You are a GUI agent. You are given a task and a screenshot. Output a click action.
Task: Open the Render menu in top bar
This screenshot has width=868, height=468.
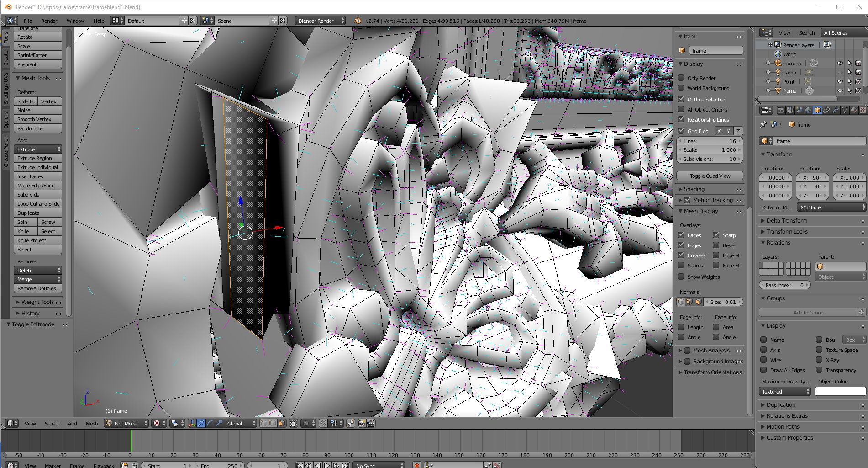click(49, 21)
